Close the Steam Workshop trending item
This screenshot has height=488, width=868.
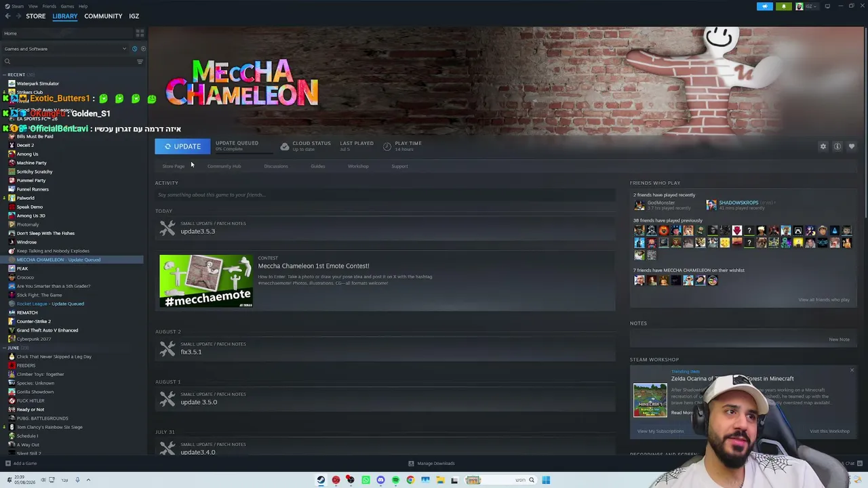[852, 370]
